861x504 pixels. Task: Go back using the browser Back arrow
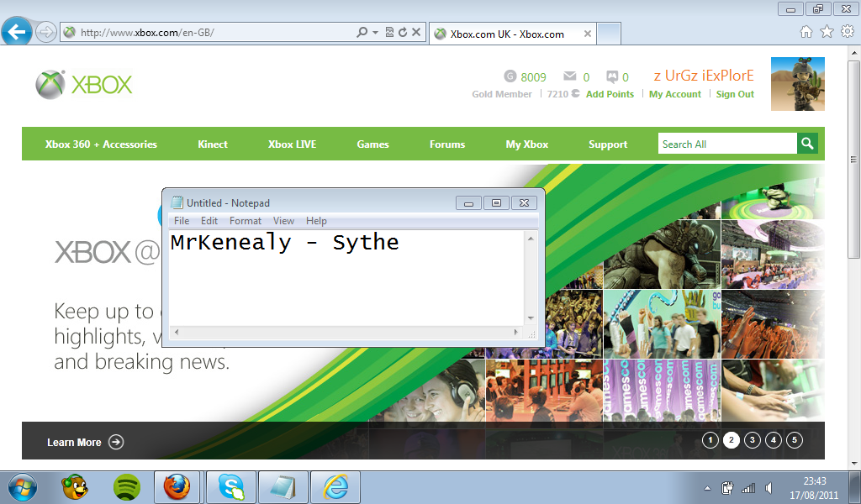click(17, 32)
